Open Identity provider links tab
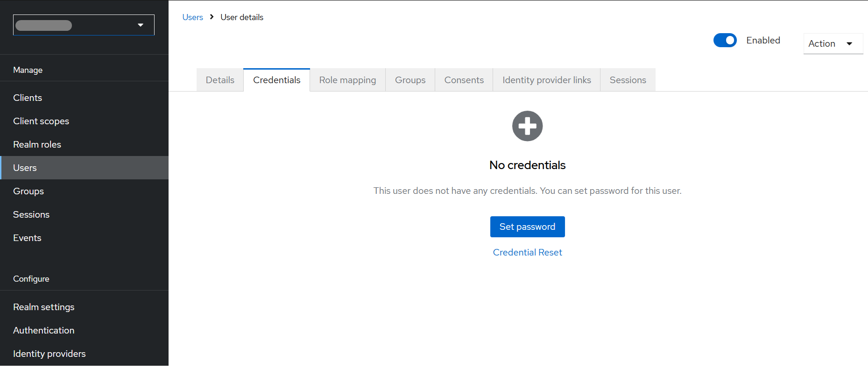The width and height of the screenshot is (868, 369). click(x=546, y=80)
